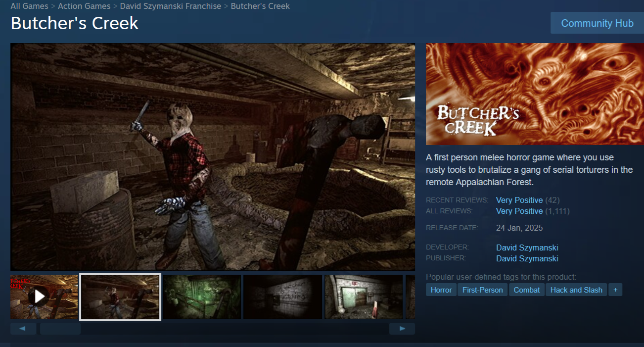Click the game description paragraph
Viewport: 644px width, 347px height.
[x=529, y=170]
